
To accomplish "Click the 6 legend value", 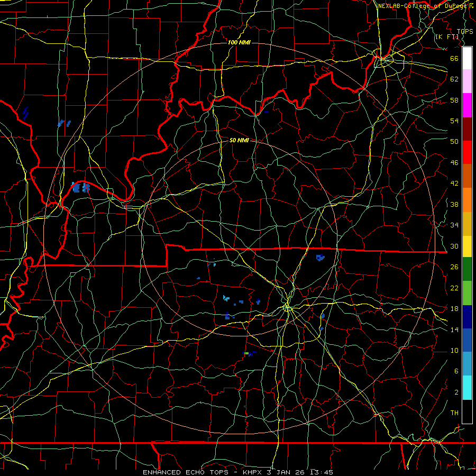I will [x=456, y=371].
